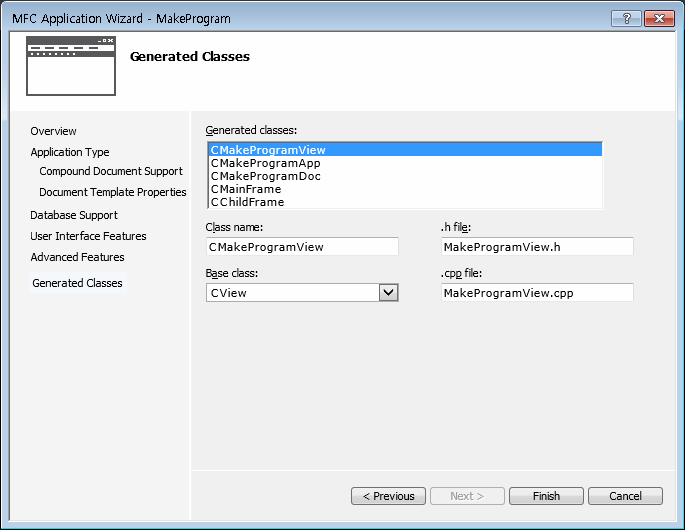Screen dimensions: 685x530
Task: Click the Cancel button
Action: coord(626,496)
